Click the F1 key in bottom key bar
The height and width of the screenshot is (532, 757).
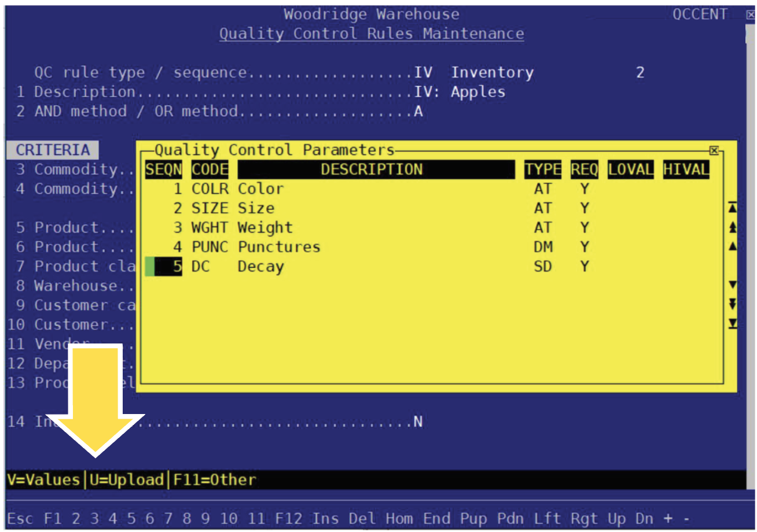pyautogui.click(x=53, y=519)
